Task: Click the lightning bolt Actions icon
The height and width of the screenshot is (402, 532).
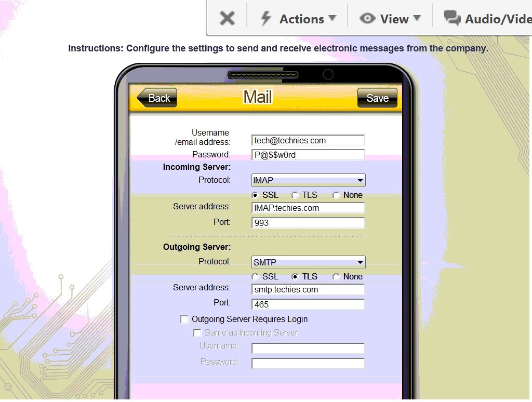Action: [x=265, y=18]
